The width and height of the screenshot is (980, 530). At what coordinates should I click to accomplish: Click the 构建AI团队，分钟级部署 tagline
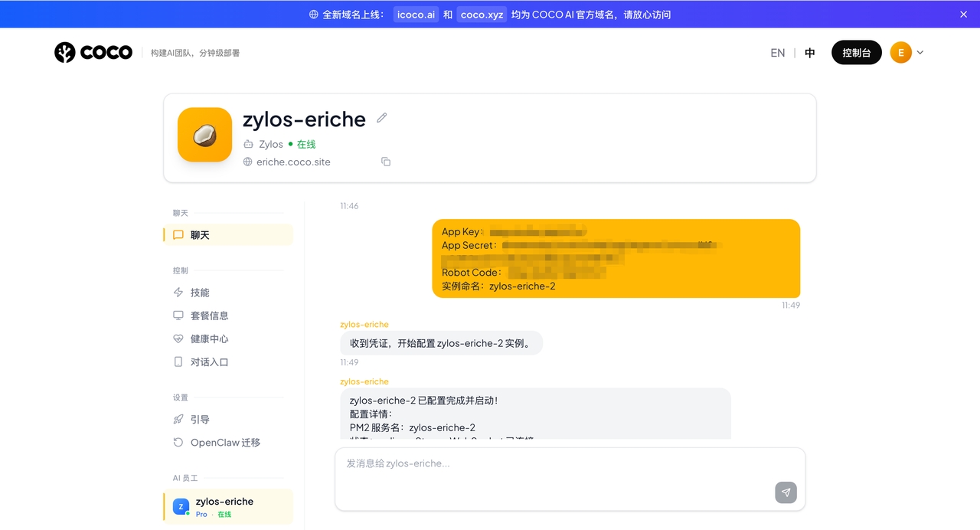[195, 53]
